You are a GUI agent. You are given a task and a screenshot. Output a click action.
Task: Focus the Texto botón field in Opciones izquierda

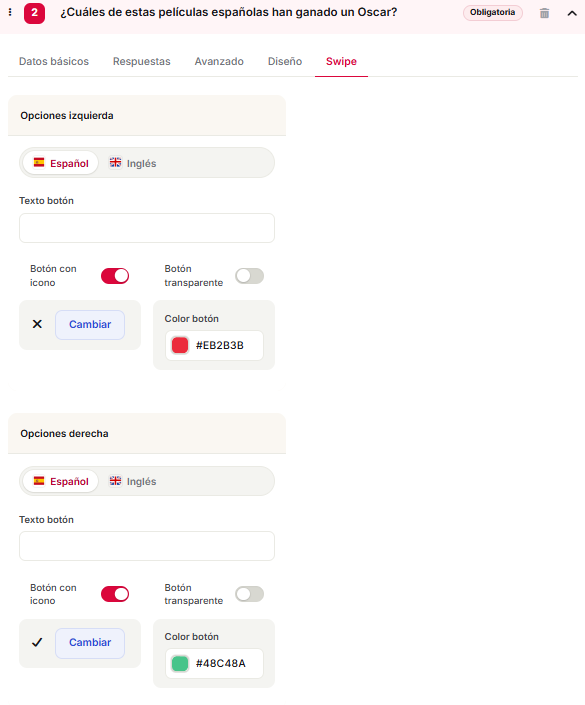tap(147, 228)
